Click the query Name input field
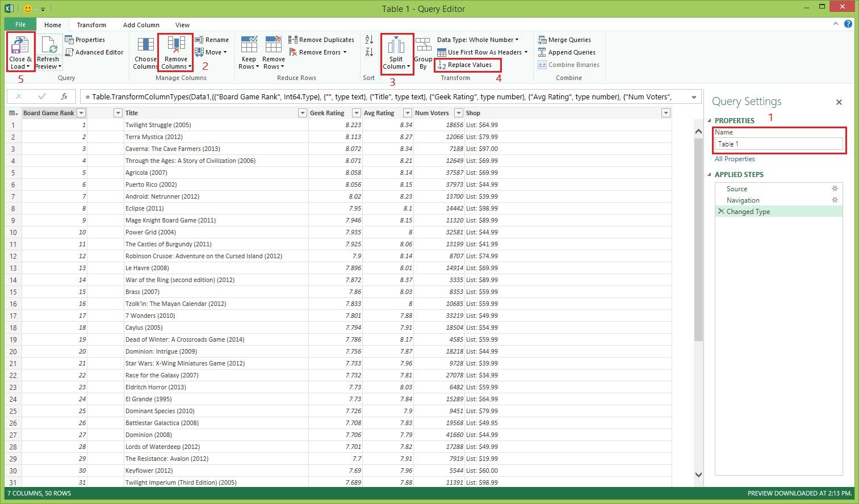Image resolution: width=859 pixels, height=504 pixels. coord(778,144)
